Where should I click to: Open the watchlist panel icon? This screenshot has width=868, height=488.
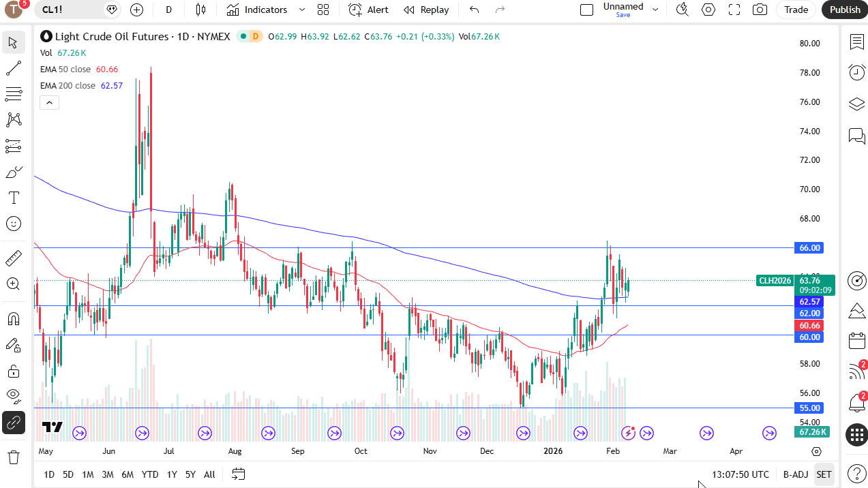pyautogui.click(x=856, y=42)
